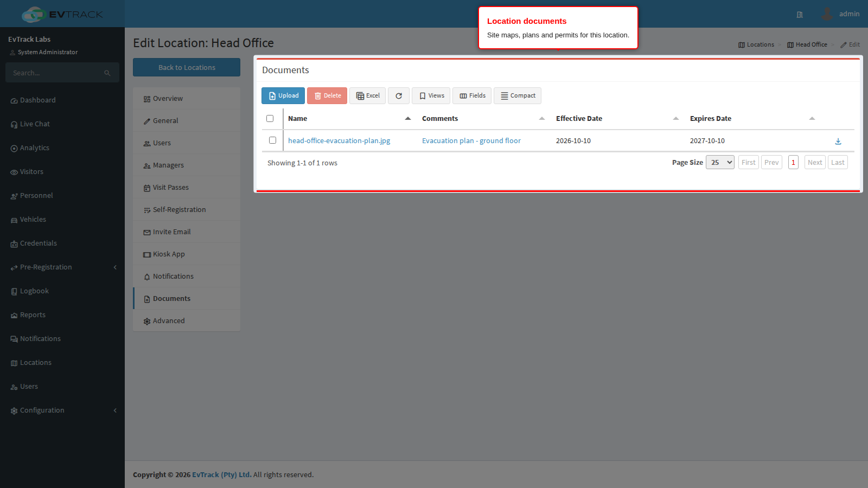Image resolution: width=868 pixels, height=488 pixels.
Task: Click the search magnifier icon in the sidebar
Action: coord(107,73)
